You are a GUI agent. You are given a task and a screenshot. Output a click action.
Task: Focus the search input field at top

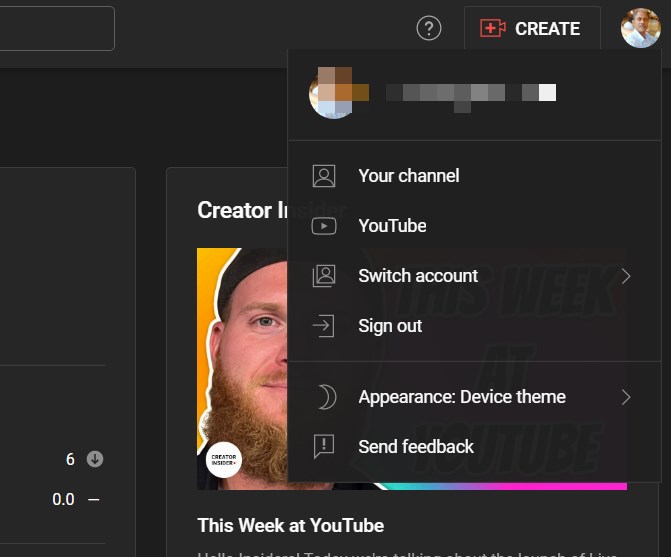56,28
